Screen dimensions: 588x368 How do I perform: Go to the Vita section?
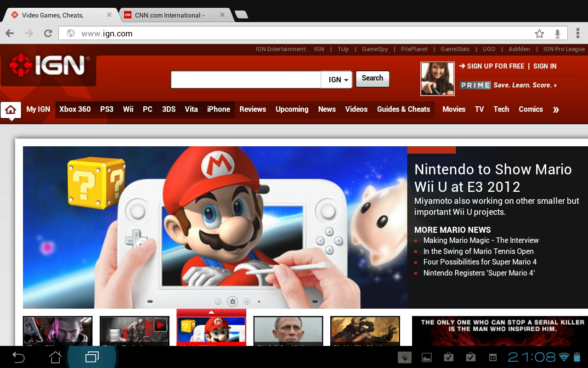pyautogui.click(x=191, y=109)
